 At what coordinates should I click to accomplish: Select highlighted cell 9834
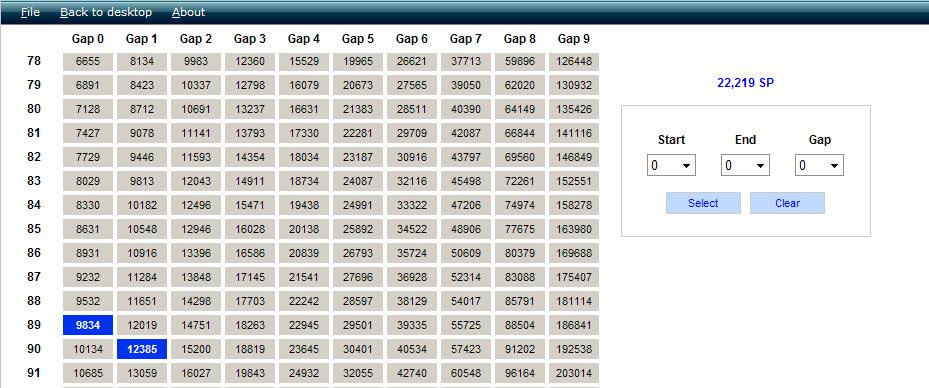point(88,325)
